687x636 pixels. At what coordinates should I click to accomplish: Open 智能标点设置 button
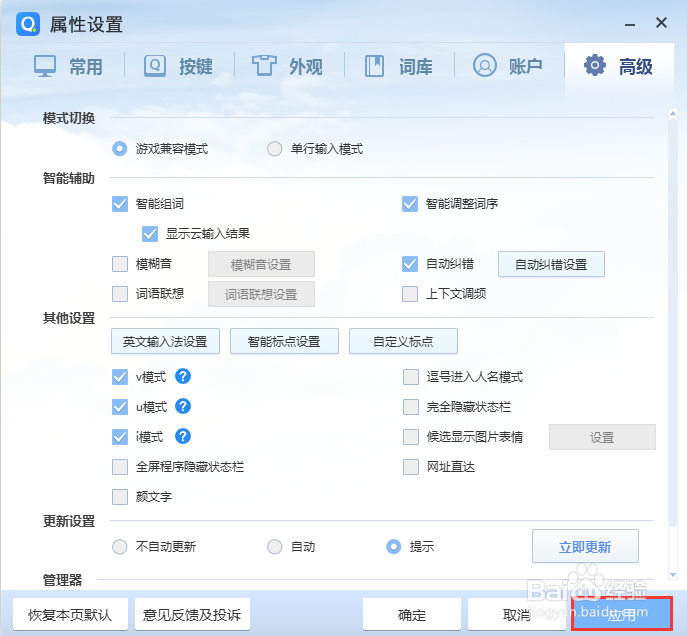pos(284,341)
